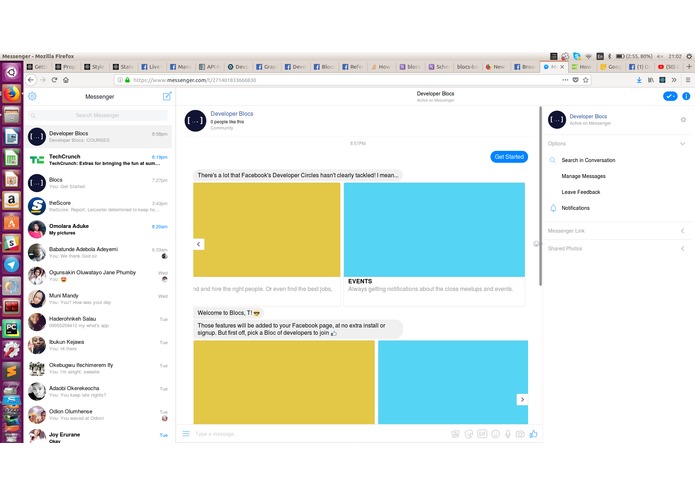The image size is (695, 494).
Task: Open Babatunde Adebola Adeyemi conversation
Action: coord(98,253)
